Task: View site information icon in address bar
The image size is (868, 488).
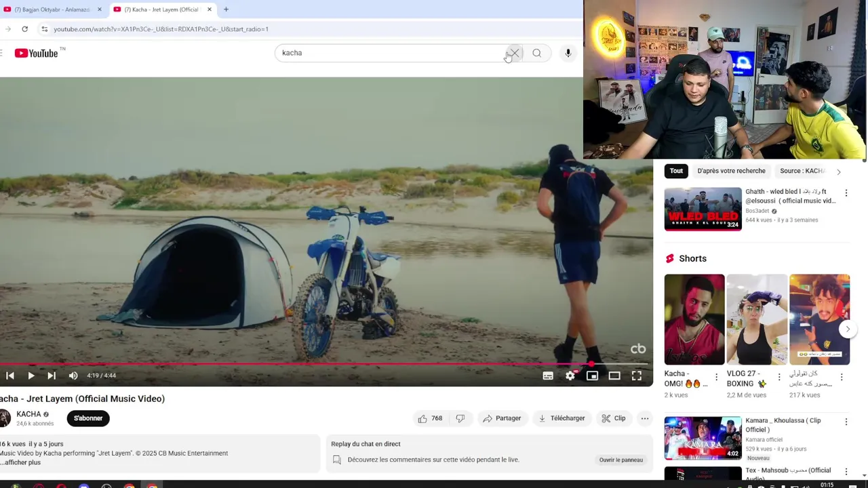Action: [44, 29]
